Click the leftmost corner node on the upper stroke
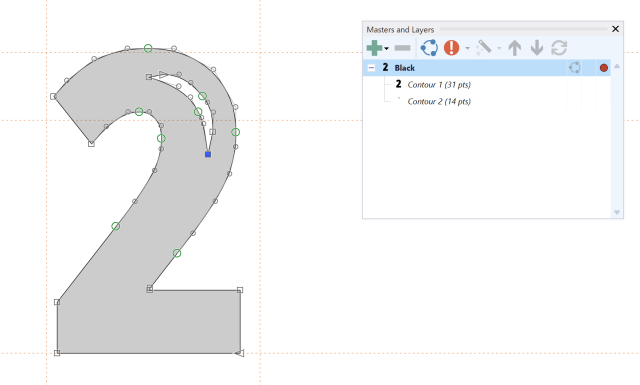 (x=53, y=96)
